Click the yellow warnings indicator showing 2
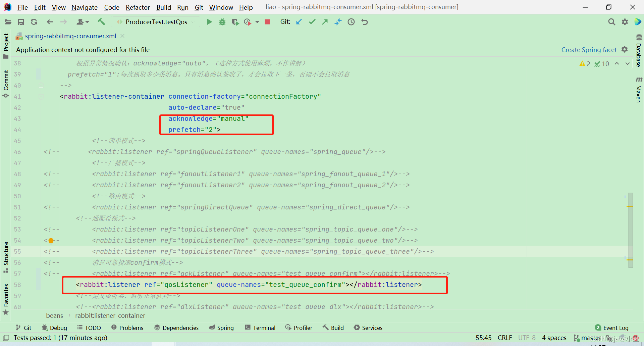The image size is (644, 346). pos(585,64)
